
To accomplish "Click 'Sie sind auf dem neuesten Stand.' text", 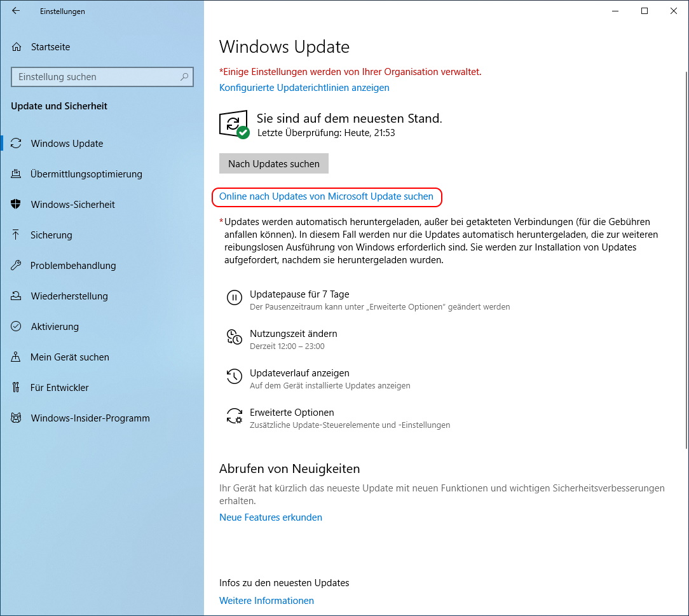I will pos(350,118).
